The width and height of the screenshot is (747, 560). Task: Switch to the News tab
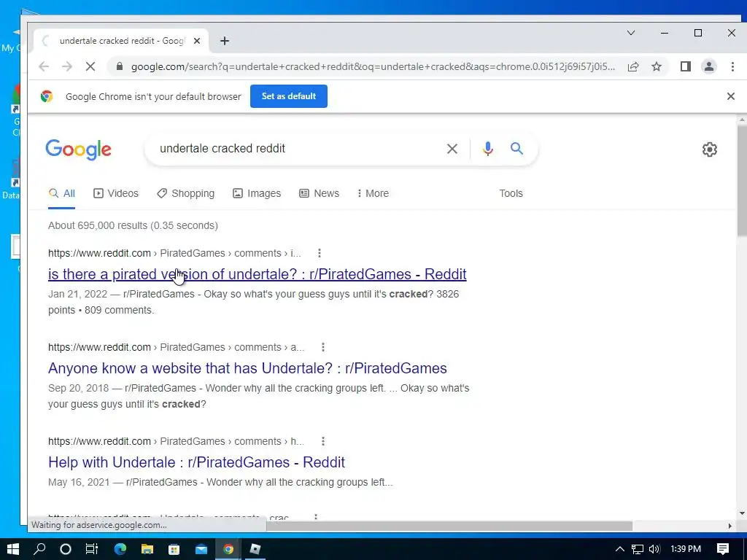click(320, 193)
